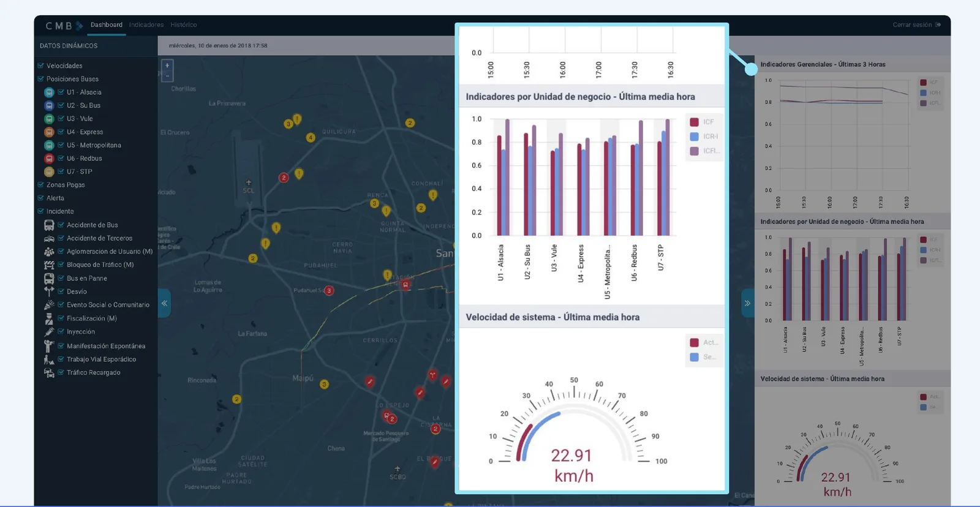Click the "DATOS DINÁMICOS" panel header
This screenshot has height=507, width=980.
click(69, 46)
